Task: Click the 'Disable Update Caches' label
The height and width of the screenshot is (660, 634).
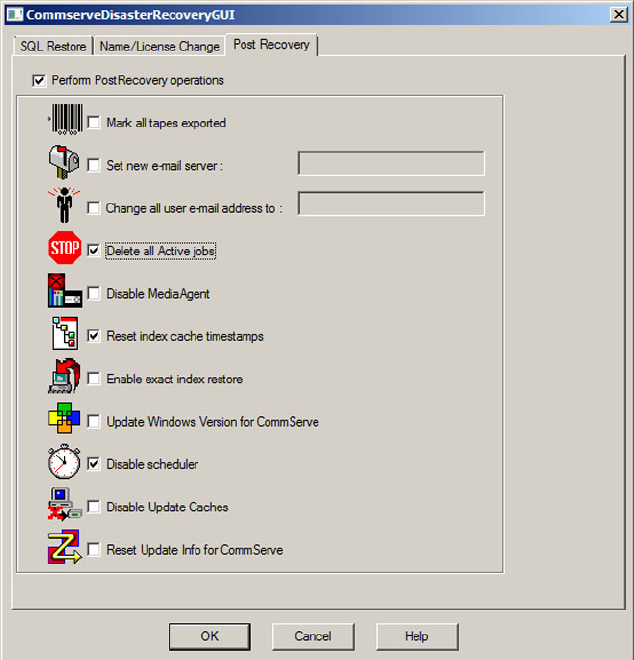Action: tap(167, 507)
